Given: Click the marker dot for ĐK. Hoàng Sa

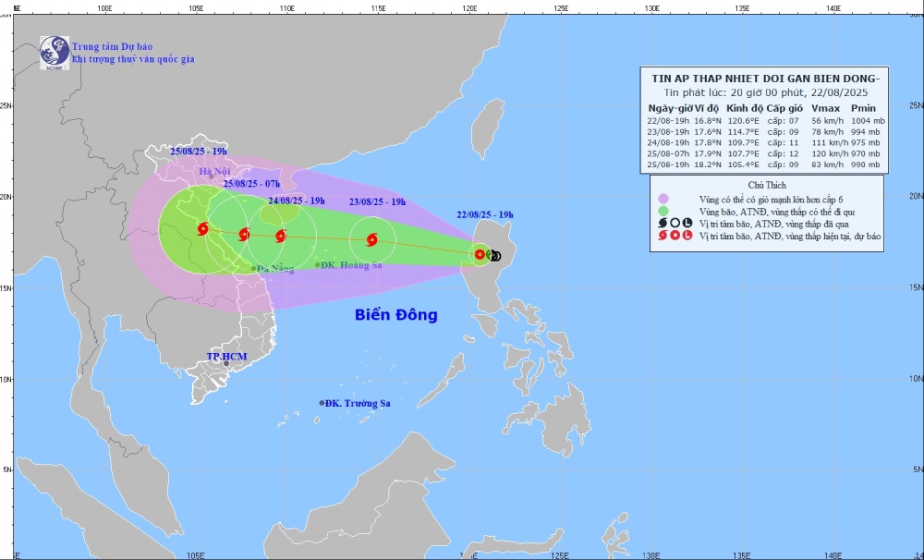Looking at the screenshot, I should (317, 264).
